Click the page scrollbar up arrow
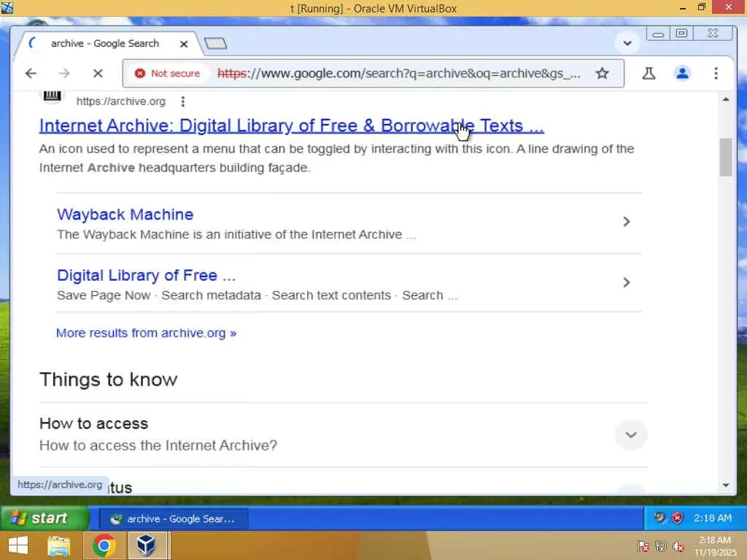This screenshot has height=560, width=747. coord(726,99)
